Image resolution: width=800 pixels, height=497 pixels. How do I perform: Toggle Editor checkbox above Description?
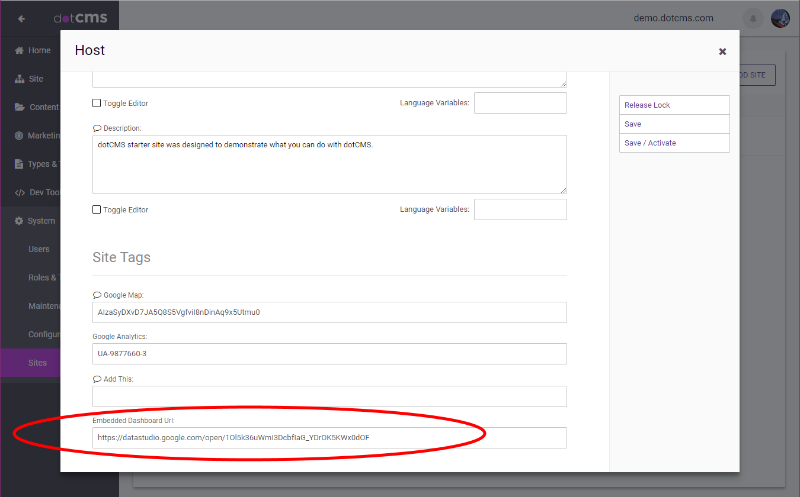tap(96, 103)
